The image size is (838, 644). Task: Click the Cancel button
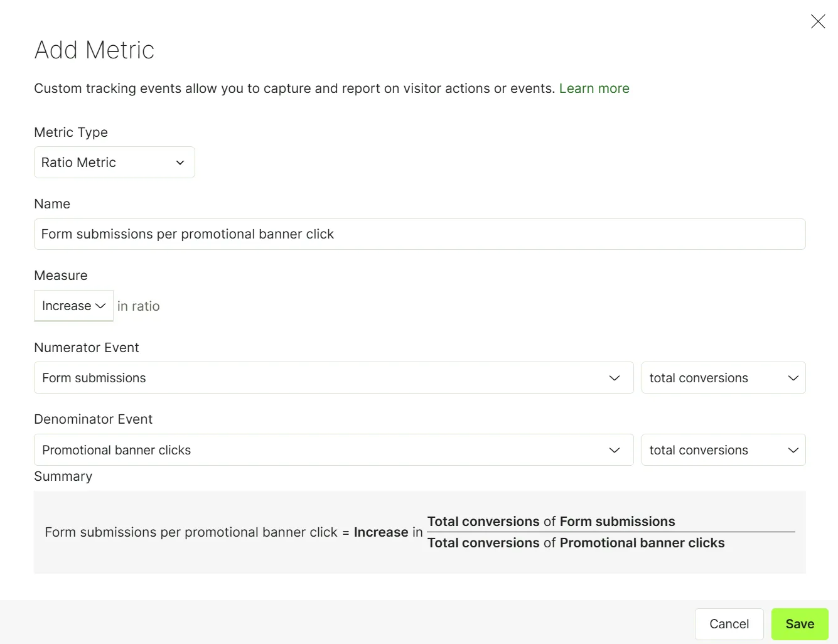tap(729, 624)
